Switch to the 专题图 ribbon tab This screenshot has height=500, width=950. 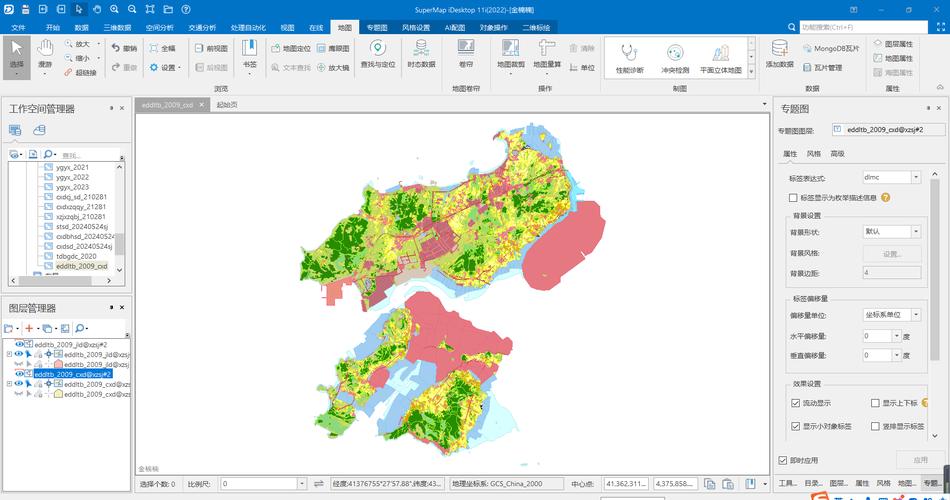point(376,27)
